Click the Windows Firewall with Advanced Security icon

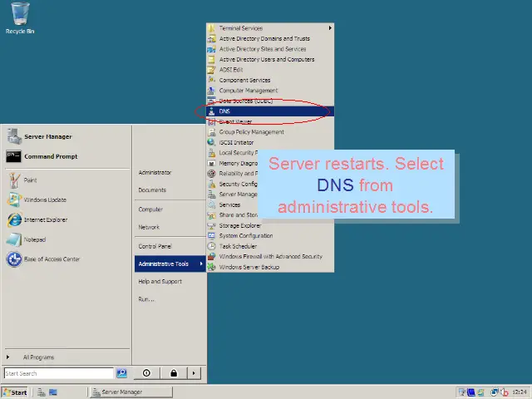(212, 257)
